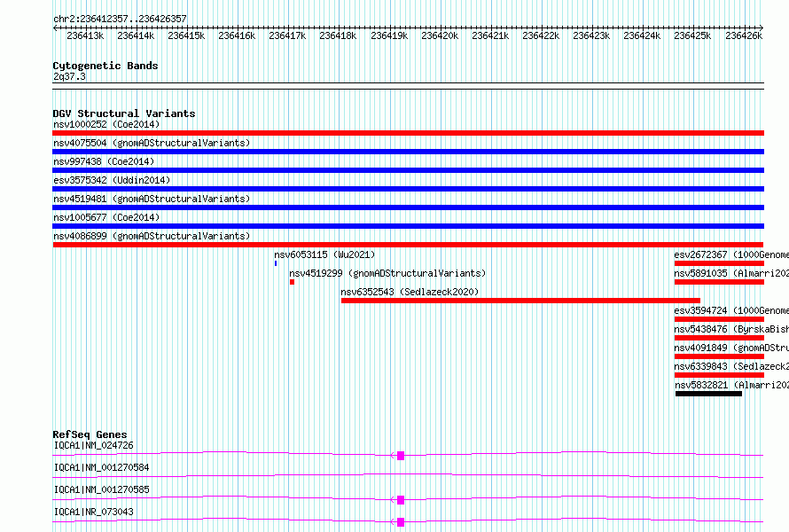Click the small blue nsv6053115 (Wu2021) marker
This screenshot has width=789, height=532.
coord(276,263)
